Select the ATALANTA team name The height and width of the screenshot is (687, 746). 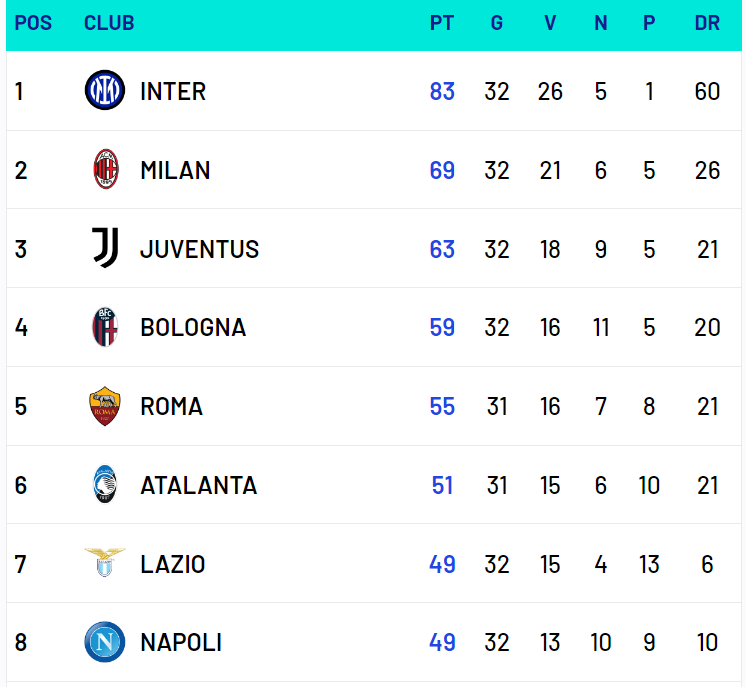pos(198,485)
